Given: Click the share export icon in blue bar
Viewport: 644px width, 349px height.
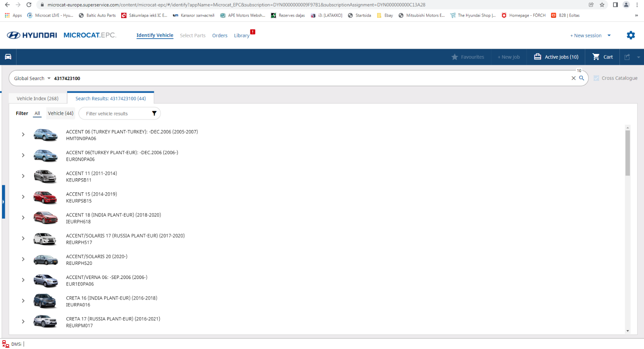Looking at the screenshot, I should pyautogui.click(x=627, y=57).
